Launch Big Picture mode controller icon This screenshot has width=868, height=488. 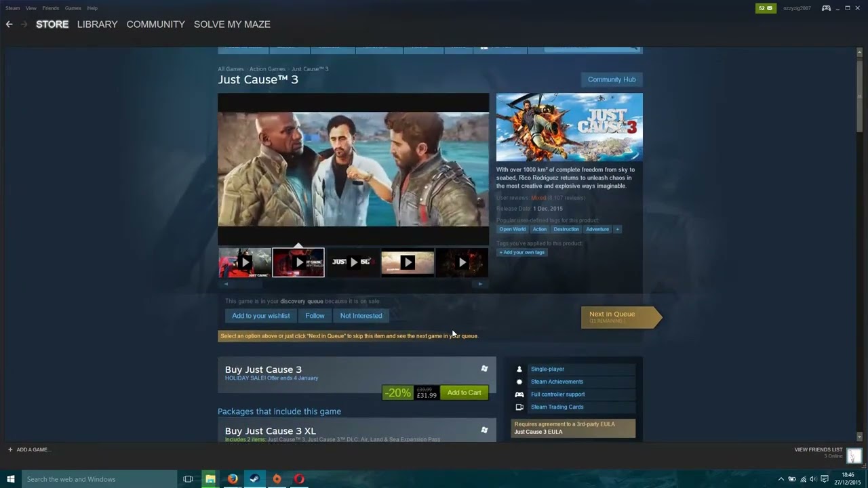pyautogui.click(x=826, y=8)
